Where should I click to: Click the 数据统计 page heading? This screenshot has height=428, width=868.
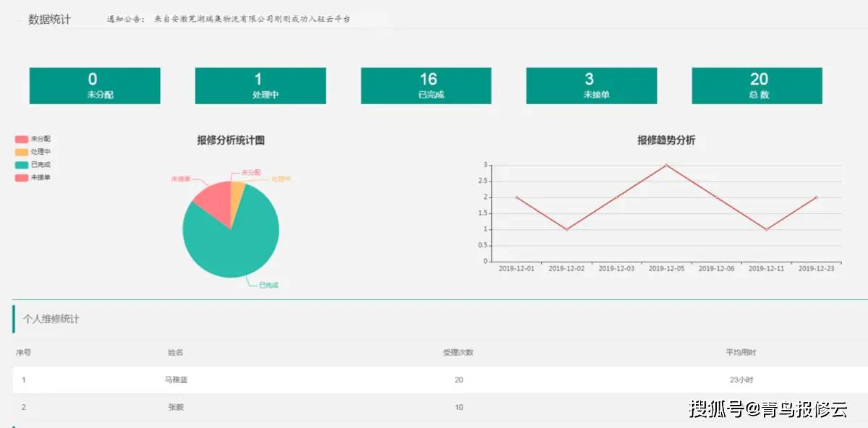49,20
